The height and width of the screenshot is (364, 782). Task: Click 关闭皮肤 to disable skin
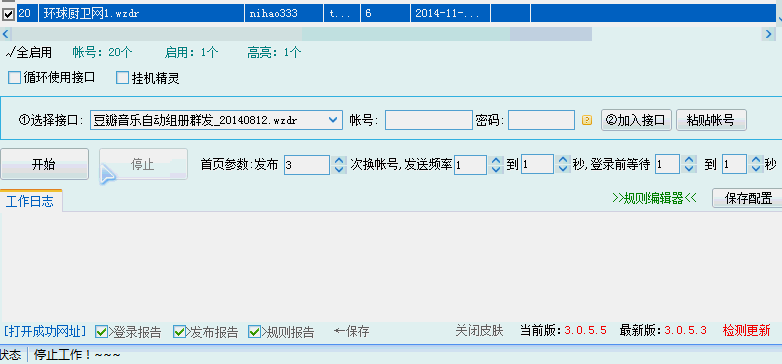coord(479,331)
